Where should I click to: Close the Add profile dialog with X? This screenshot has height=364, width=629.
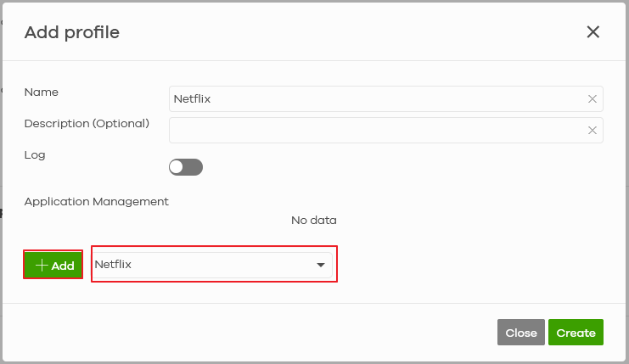tap(592, 32)
